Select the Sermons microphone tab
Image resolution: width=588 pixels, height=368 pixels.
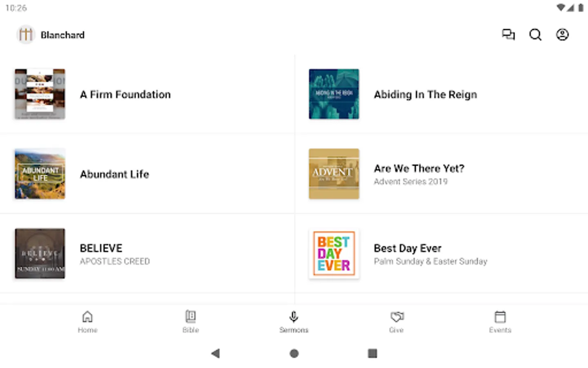point(294,322)
